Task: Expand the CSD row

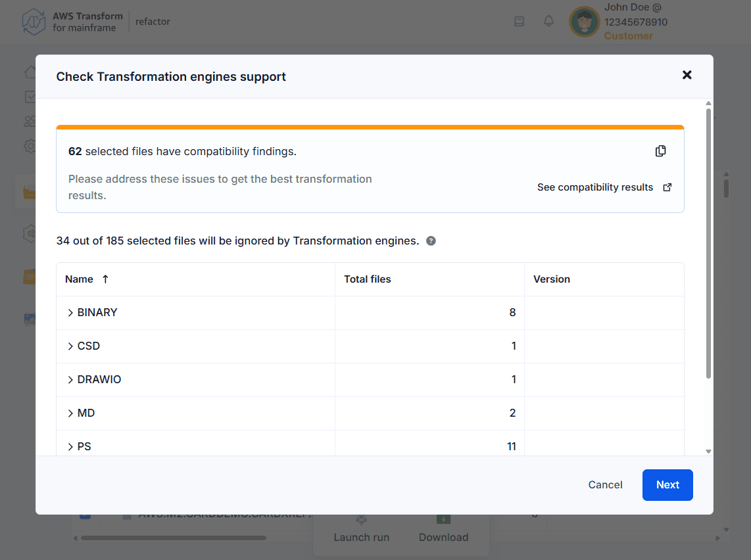Action: (x=70, y=346)
